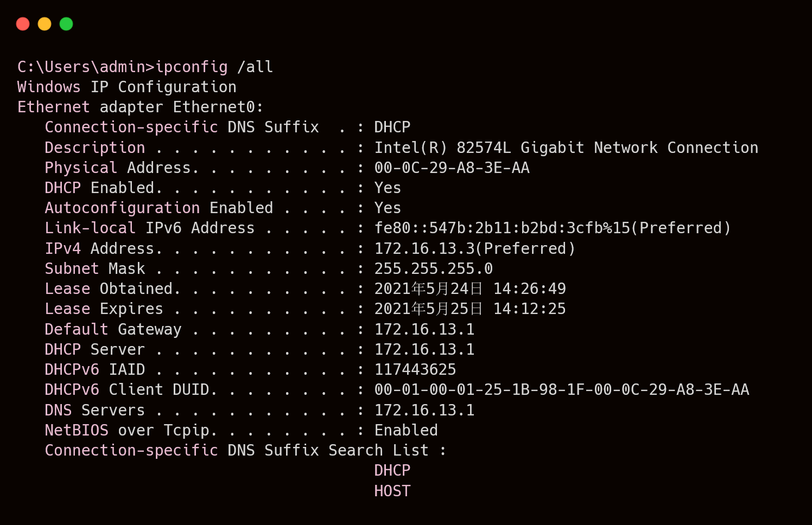812x525 pixels.
Task: Click the Lease Expires timestamp
Action: (470, 309)
